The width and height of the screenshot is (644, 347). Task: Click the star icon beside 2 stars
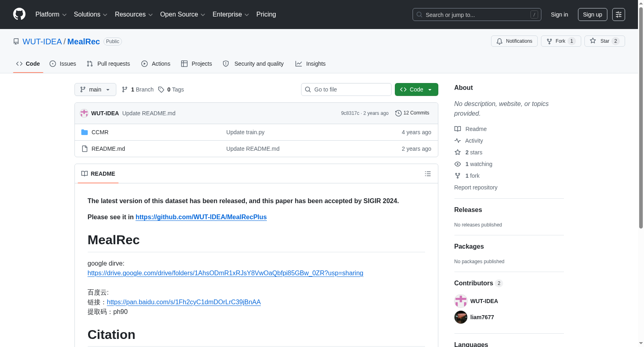(458, 152)
